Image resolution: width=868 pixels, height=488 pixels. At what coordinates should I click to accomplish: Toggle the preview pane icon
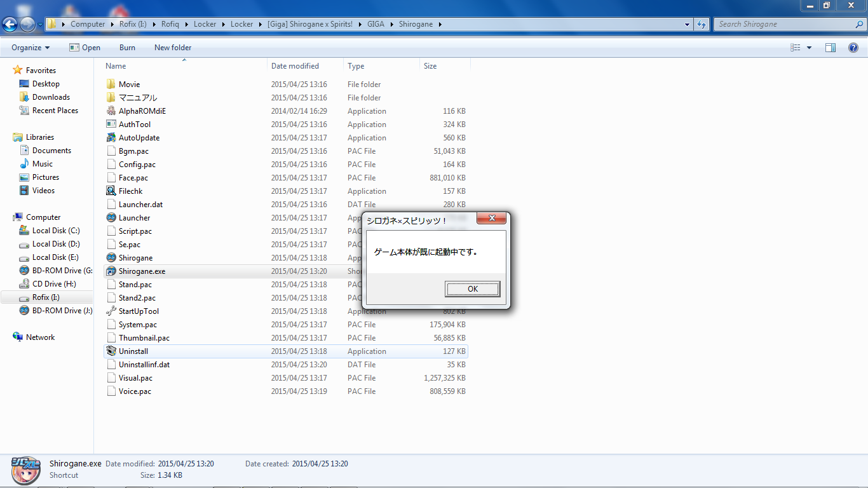[831, 48]
